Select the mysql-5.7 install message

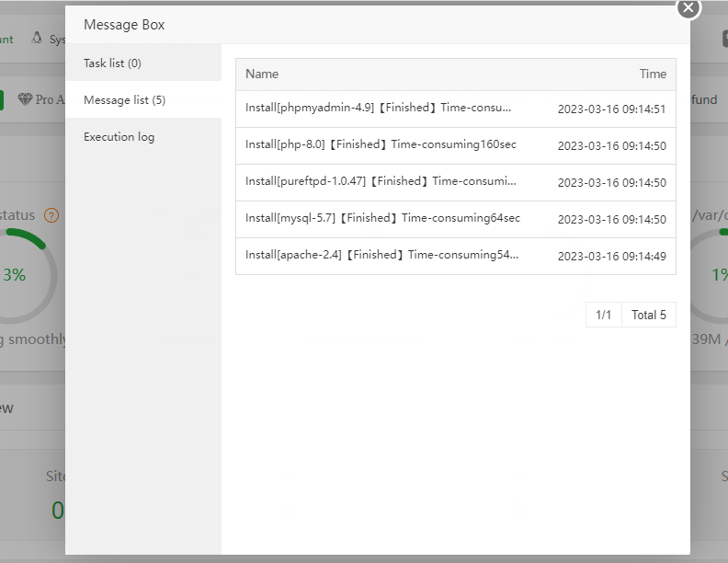click(382, 218)
